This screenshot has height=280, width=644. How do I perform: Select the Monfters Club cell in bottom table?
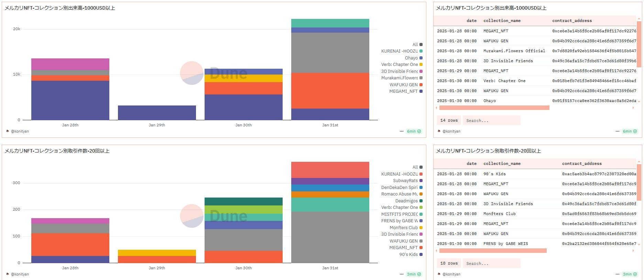(x=499, y=214)
